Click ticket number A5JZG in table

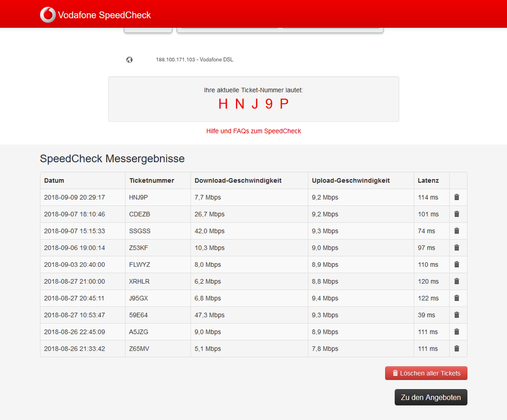[x=139, y=332]
